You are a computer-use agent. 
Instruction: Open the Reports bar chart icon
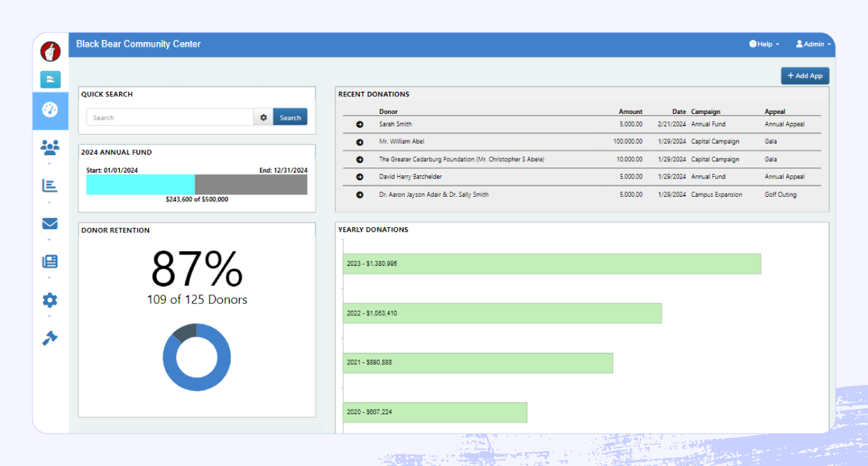(50, 186)
